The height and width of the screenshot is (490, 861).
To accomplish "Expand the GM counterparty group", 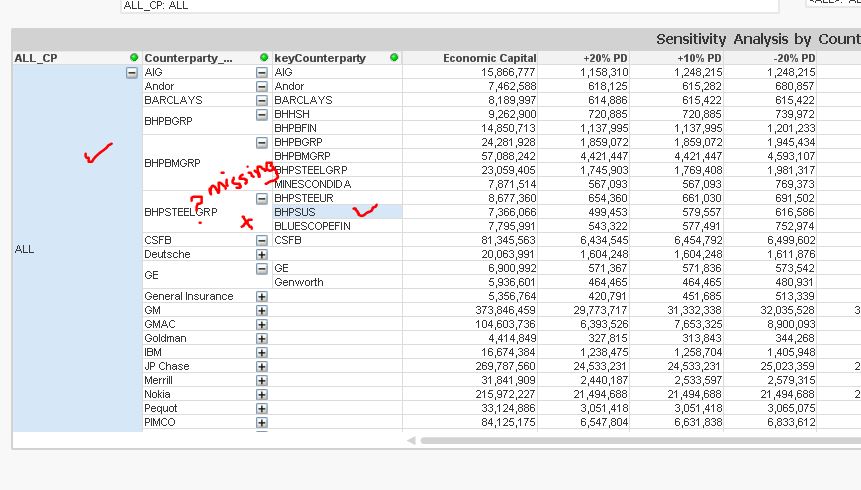I will (x=262, y=311).
